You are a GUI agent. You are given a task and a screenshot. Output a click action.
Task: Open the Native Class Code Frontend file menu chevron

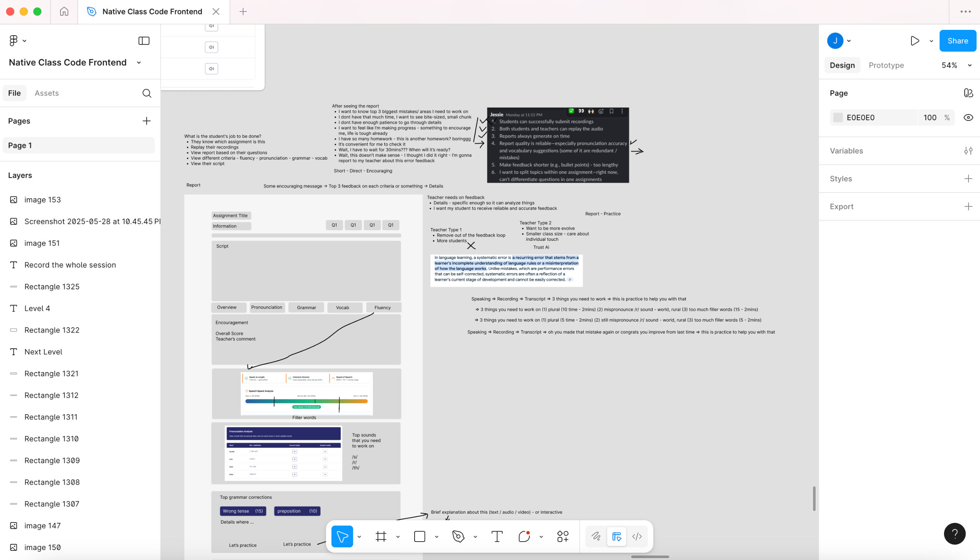coord(139,62)
